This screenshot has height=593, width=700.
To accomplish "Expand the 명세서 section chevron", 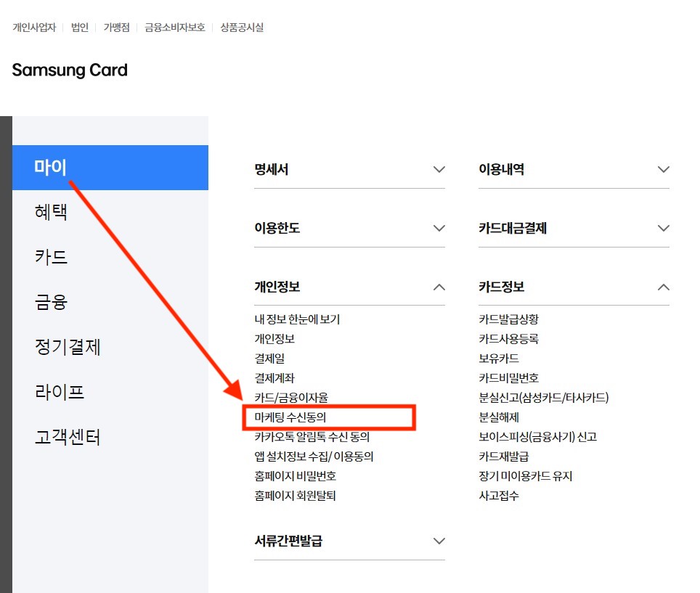I will pos(439,170).
